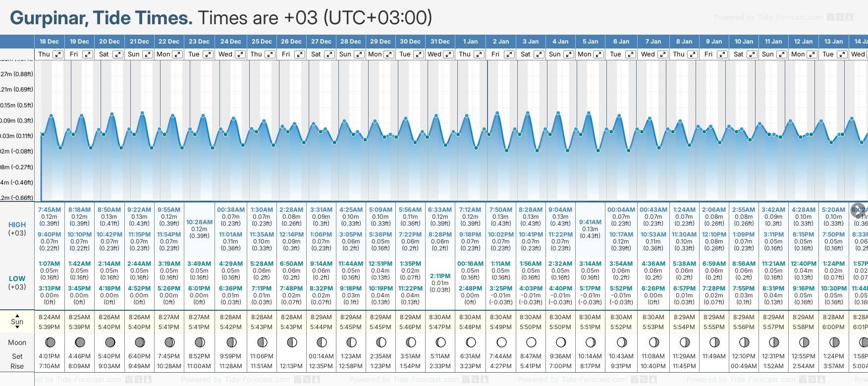
Task: Click the expand icon for Fri 26 Dec
Action: point(299,54)
